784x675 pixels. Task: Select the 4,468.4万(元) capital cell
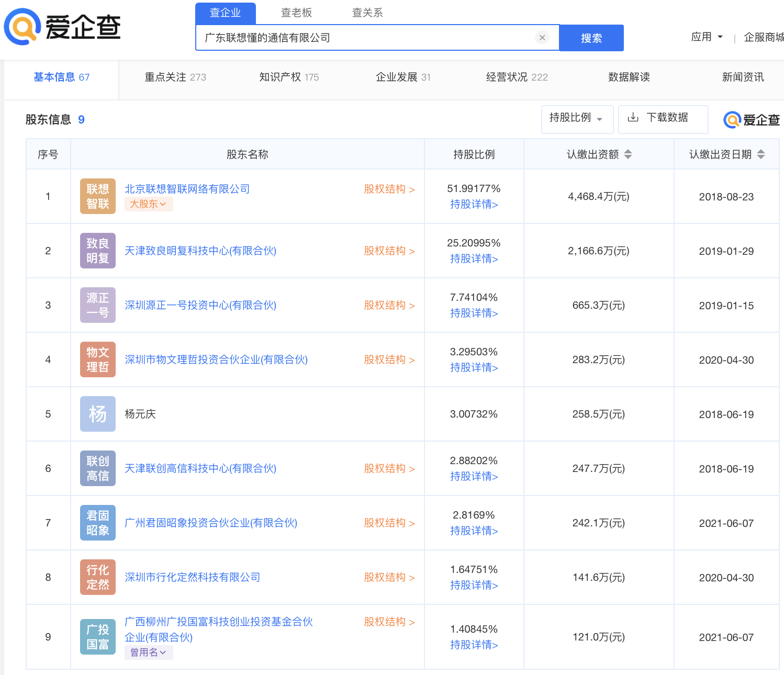(x=599, y=196)
